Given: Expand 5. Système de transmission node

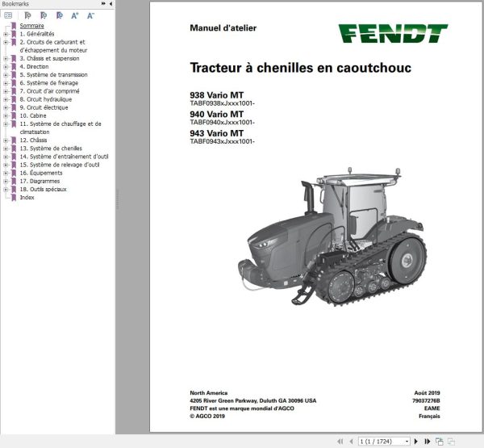Looking at the screenshot, I should 6,75.
